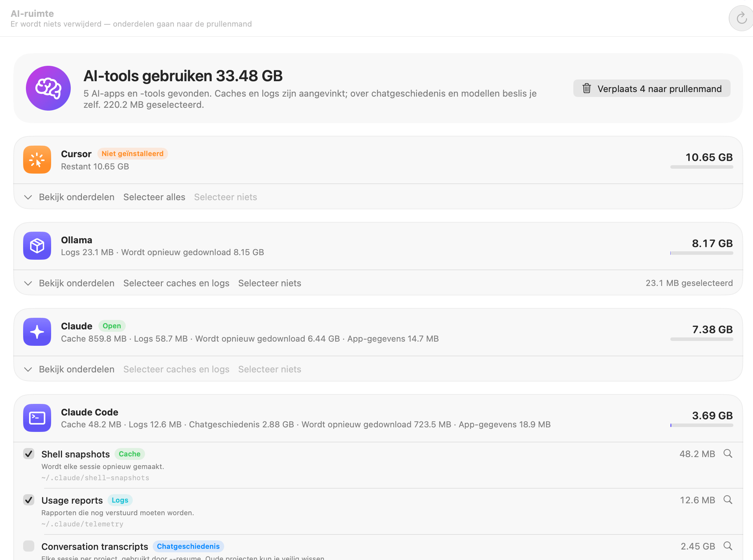
Task: Click the Cursor 10.65 GB size bar
Action: click(x=702, y=167)
